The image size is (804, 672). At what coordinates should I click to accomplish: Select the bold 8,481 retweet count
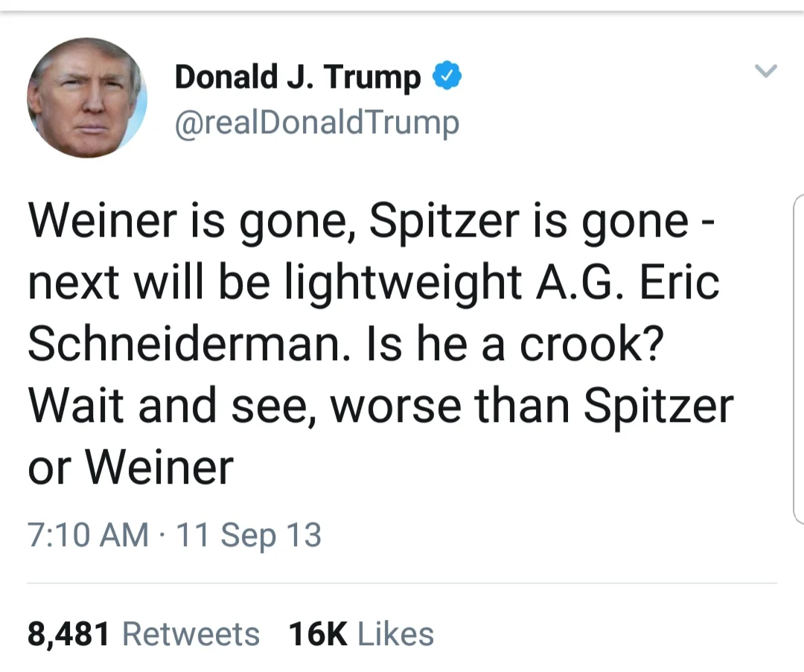pyautogui.click(x=68, y=634)
